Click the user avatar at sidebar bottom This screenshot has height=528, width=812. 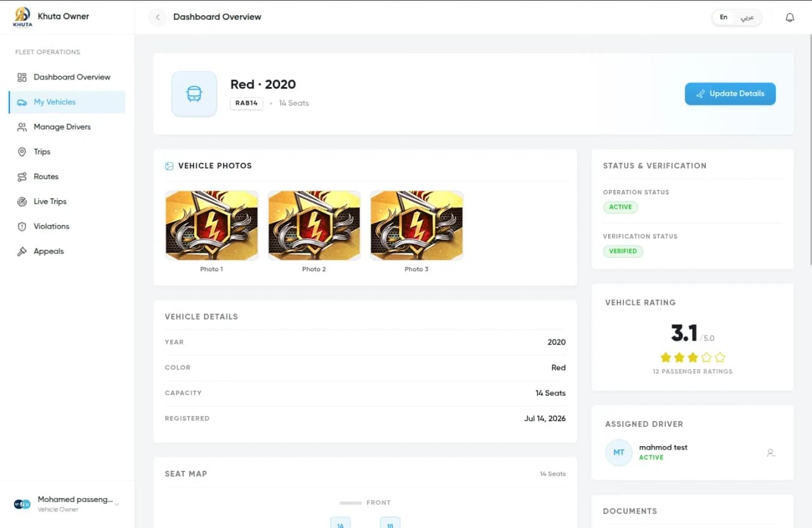[x=22, y=504]
